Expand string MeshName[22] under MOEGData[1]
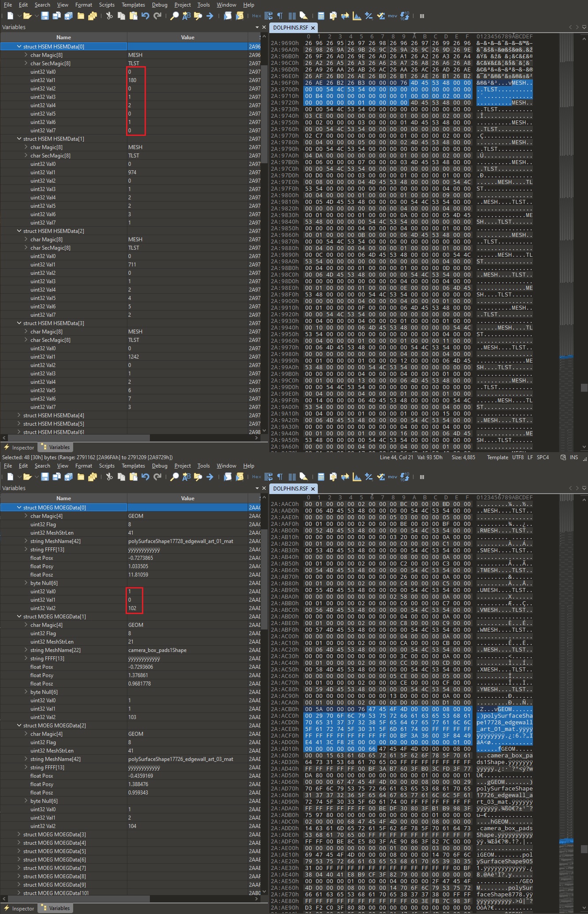The image size is (588, 914). tap(26, 650)
